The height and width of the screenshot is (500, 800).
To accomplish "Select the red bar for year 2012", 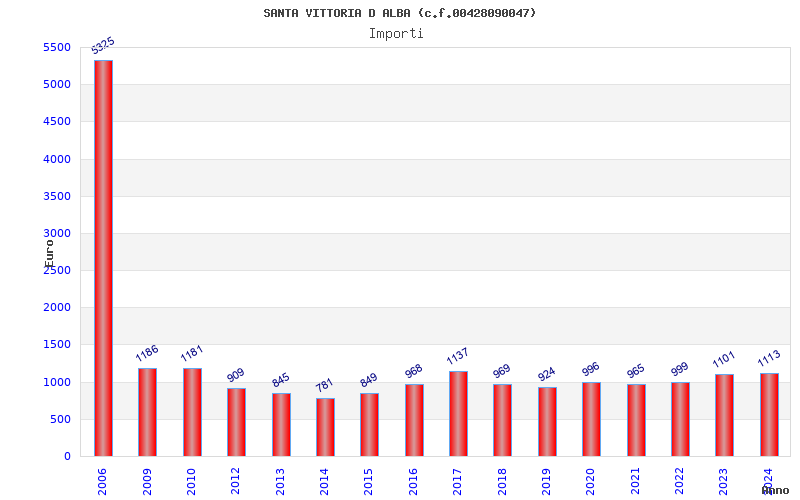I will pyautogui.click(x=236, y=422).
